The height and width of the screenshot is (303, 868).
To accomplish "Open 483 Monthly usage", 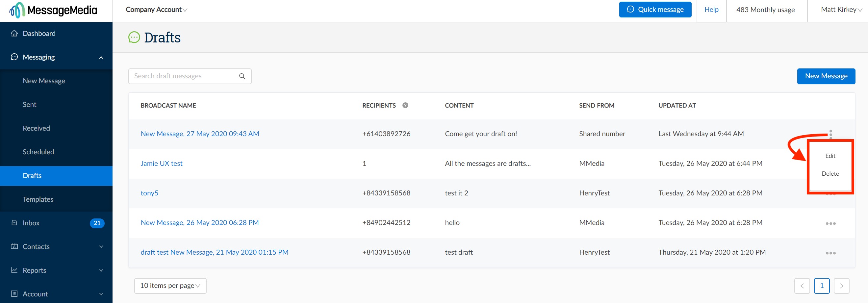I will click(765, 10).
